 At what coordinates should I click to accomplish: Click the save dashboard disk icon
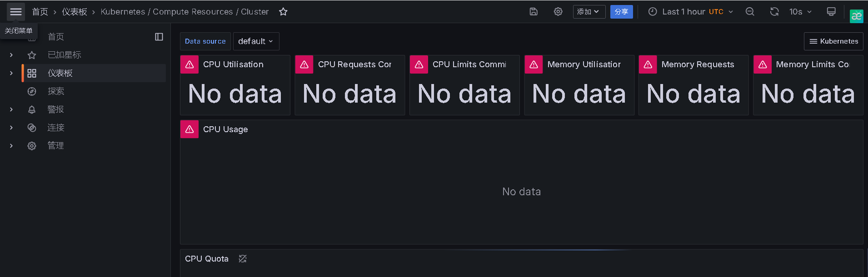click(x=534, y=12)
